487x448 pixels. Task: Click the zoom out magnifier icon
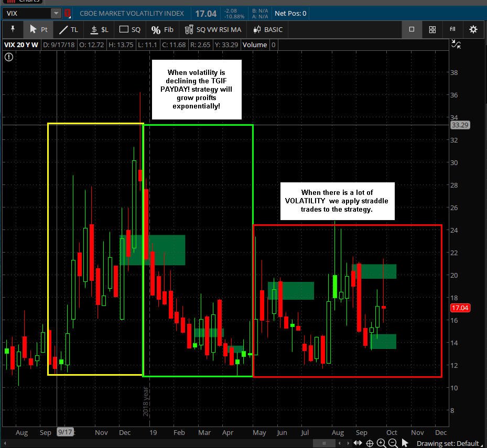[x=393, y=443]
